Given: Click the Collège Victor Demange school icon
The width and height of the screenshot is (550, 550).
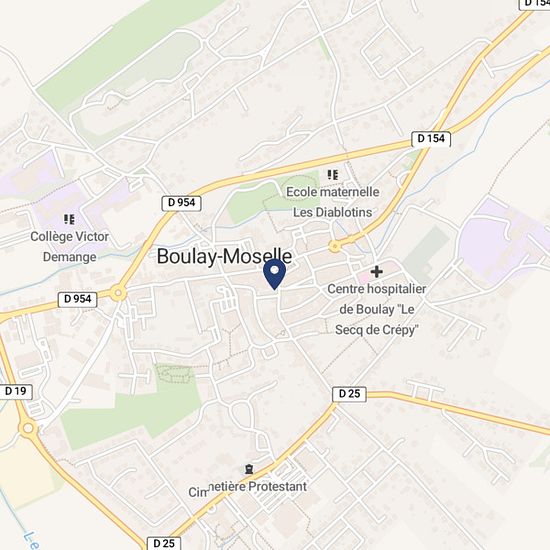Looking at the screenshot, I should (x=69, y=220).
